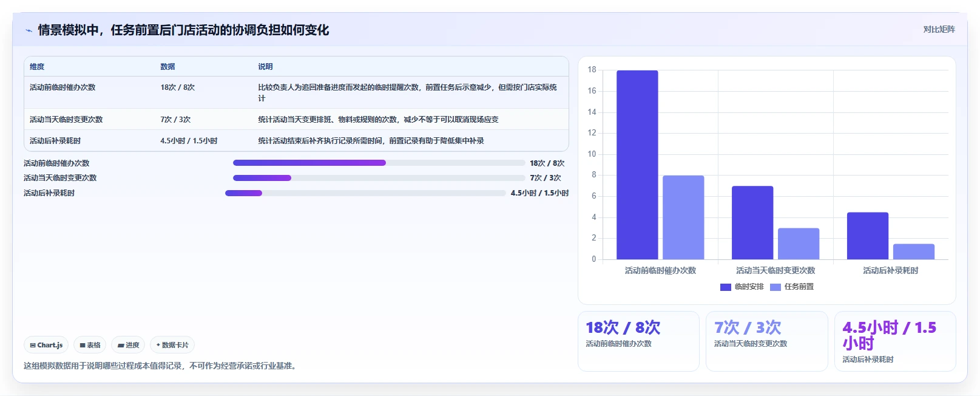980x396 pixels.
Task: Select table cell 18次 / 8次
Action: click(177, 87)
